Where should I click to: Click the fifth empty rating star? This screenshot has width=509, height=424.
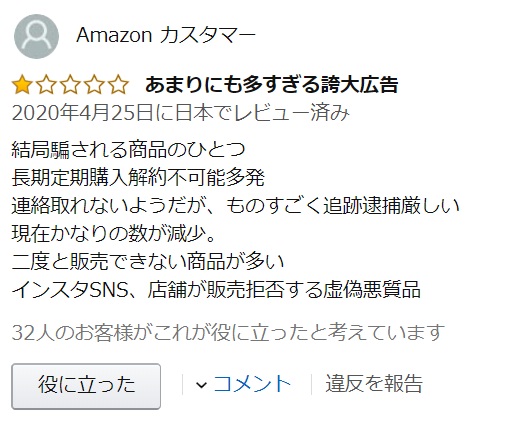(118, 85)
